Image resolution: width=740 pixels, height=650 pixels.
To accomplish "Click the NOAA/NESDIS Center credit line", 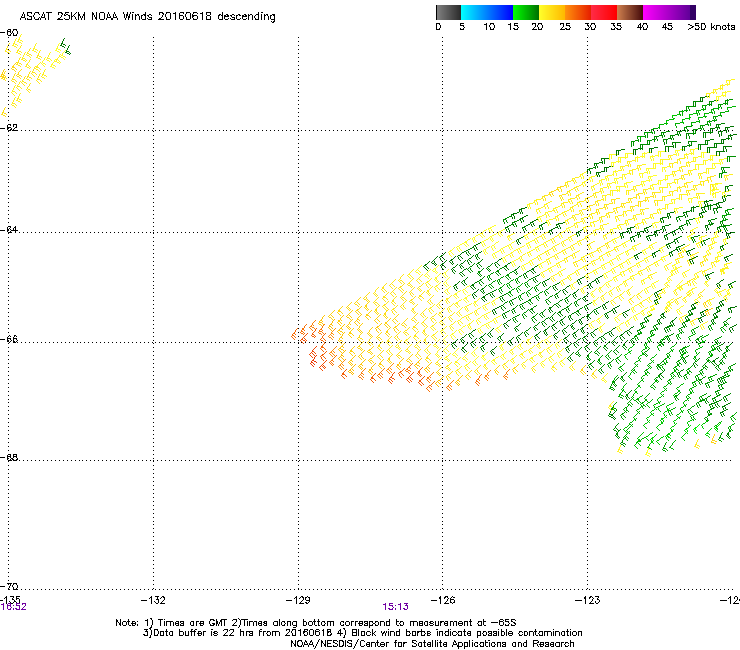I will (x=432, y=644).
